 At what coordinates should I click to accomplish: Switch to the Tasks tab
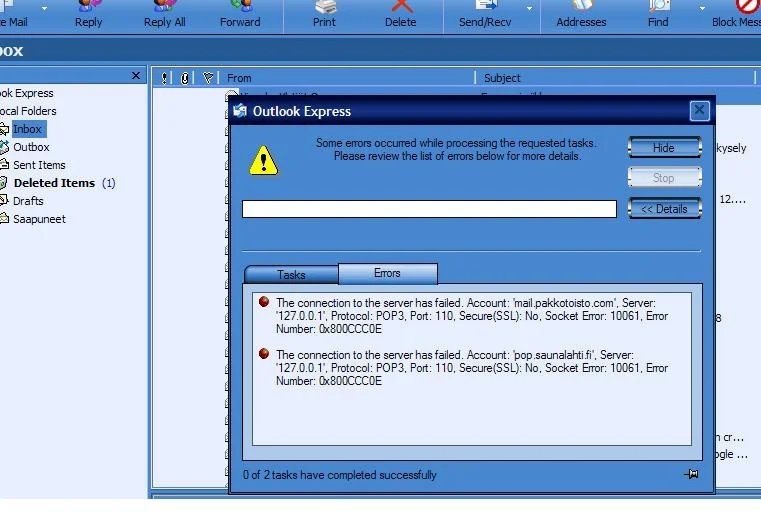[x=291, y=275]
